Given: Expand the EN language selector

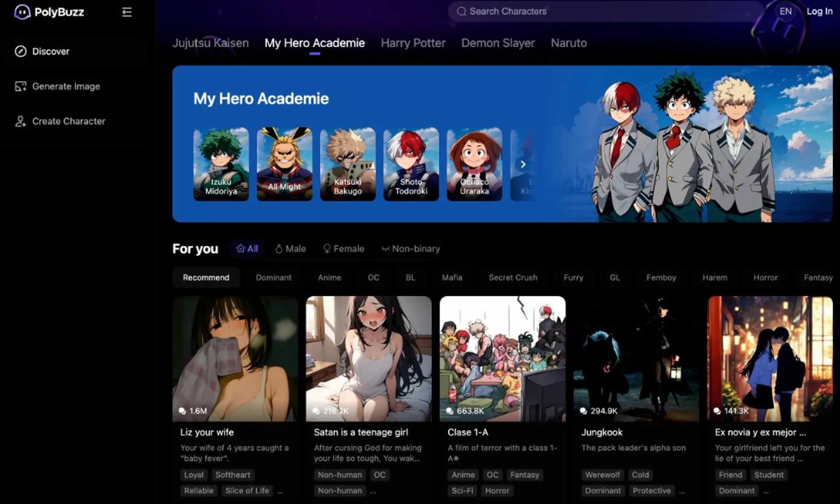Looking at the screenshot, I should click(x=785, y=11).
